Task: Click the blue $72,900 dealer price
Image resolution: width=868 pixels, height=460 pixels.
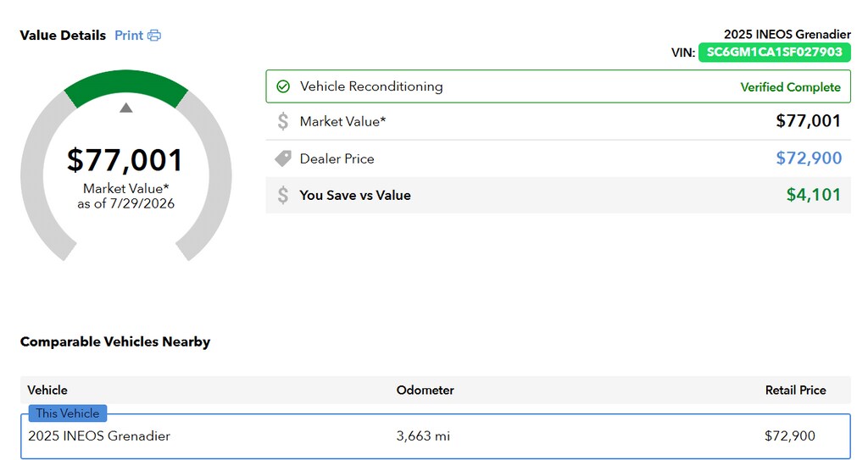Action: [x=809, y=158]
